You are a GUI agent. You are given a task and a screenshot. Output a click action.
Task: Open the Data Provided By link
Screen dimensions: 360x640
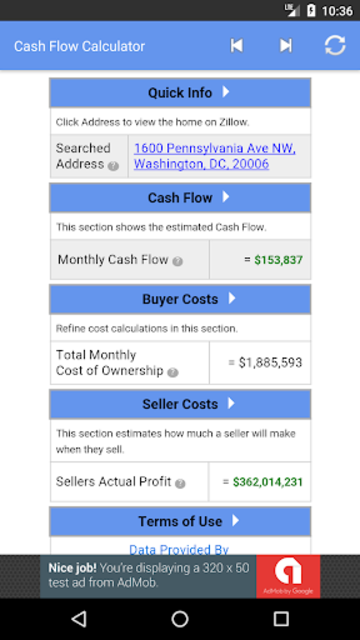tap(179, 549)
